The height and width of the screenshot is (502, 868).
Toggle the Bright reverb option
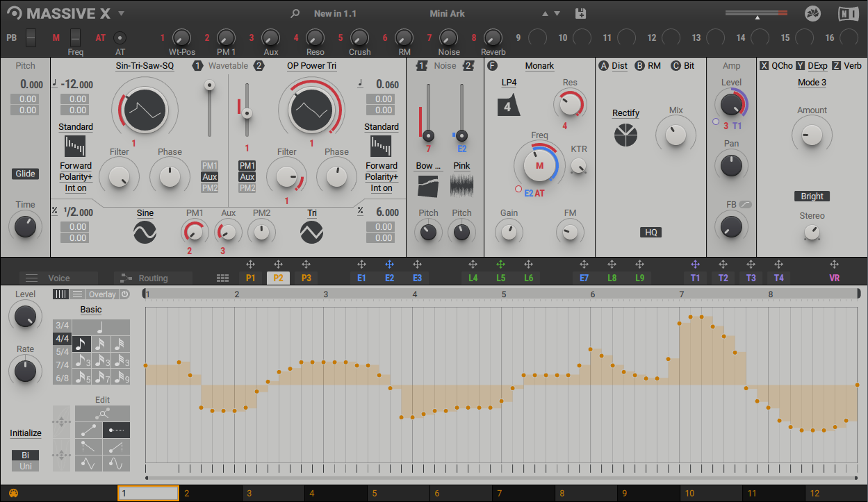[x=812, y=196]
